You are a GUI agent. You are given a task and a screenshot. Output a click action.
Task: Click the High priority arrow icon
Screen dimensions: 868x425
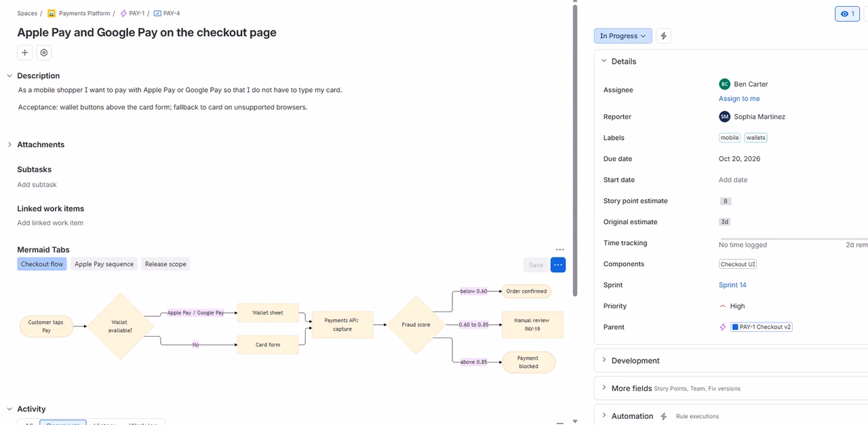(723, 306)
